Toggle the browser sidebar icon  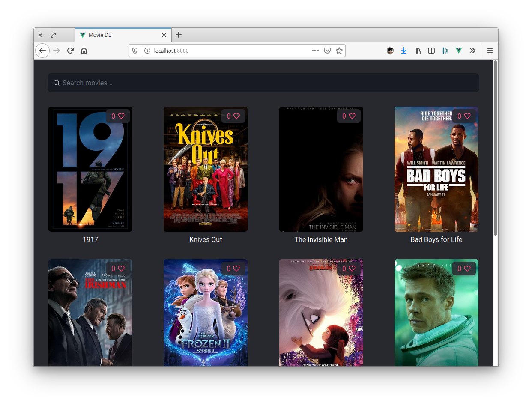pyautogui.click(x=431, y=51)
